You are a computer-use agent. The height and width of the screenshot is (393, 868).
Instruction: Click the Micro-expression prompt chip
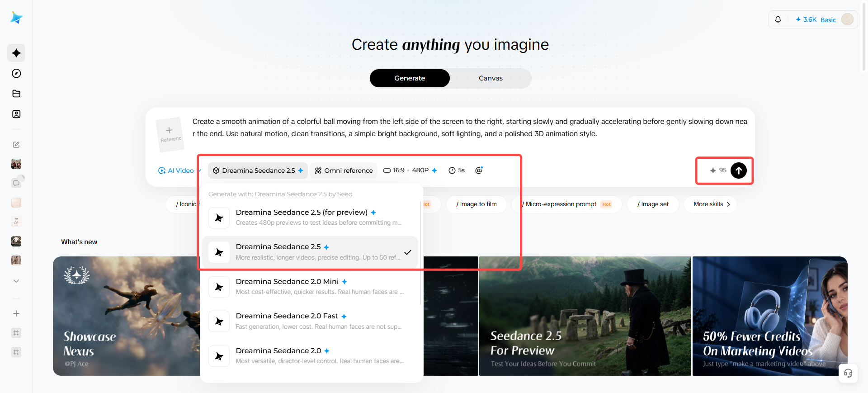coord(567,204)
